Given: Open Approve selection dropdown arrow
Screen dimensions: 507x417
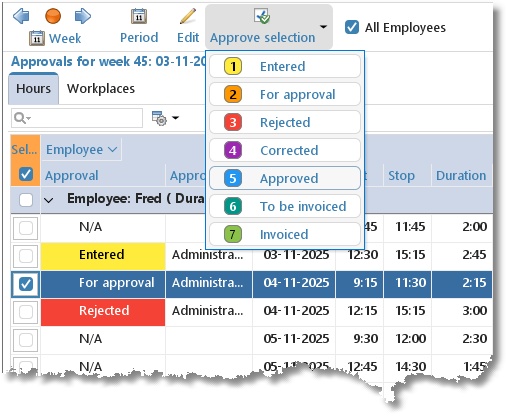Looking at the screenshot, I should (x=323, y=27).
